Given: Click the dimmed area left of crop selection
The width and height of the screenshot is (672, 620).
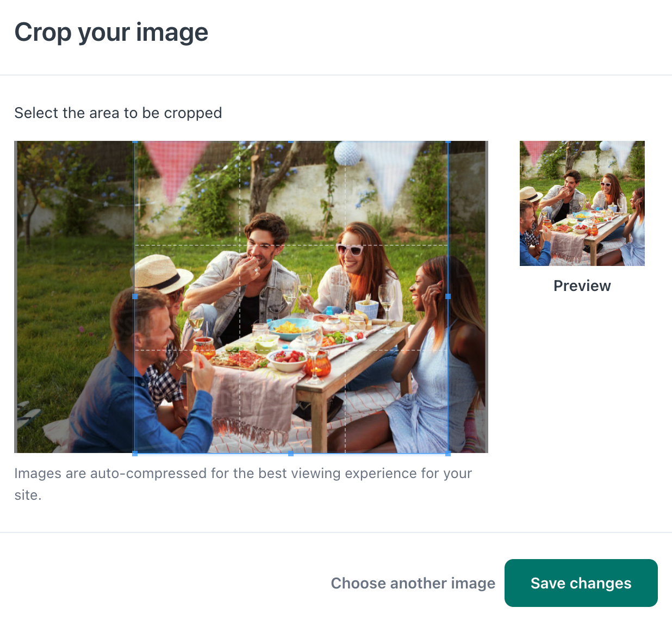Looking at the screenshot, I should 74,297.
